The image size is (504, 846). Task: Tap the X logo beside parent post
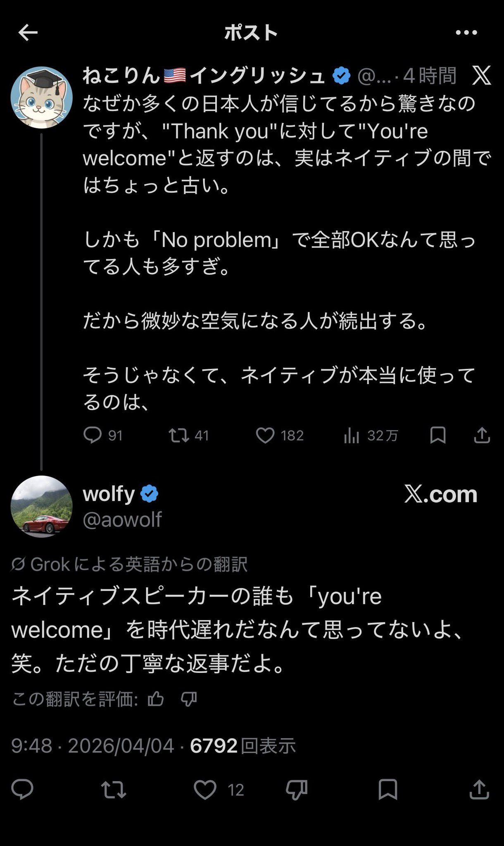tap(481, 76)
